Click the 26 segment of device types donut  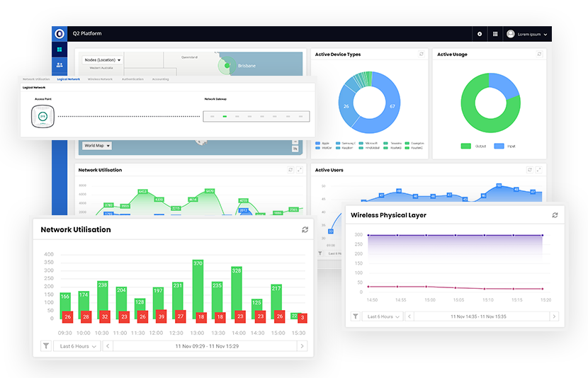click(x=346, y=106)
